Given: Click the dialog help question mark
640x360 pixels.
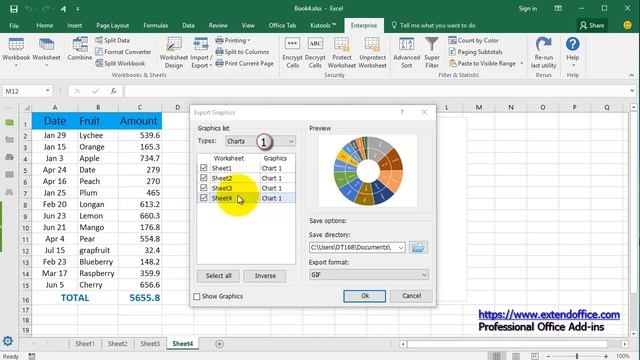Looking at the screenshot, I should pyautogui.click(x=402, y=112).
